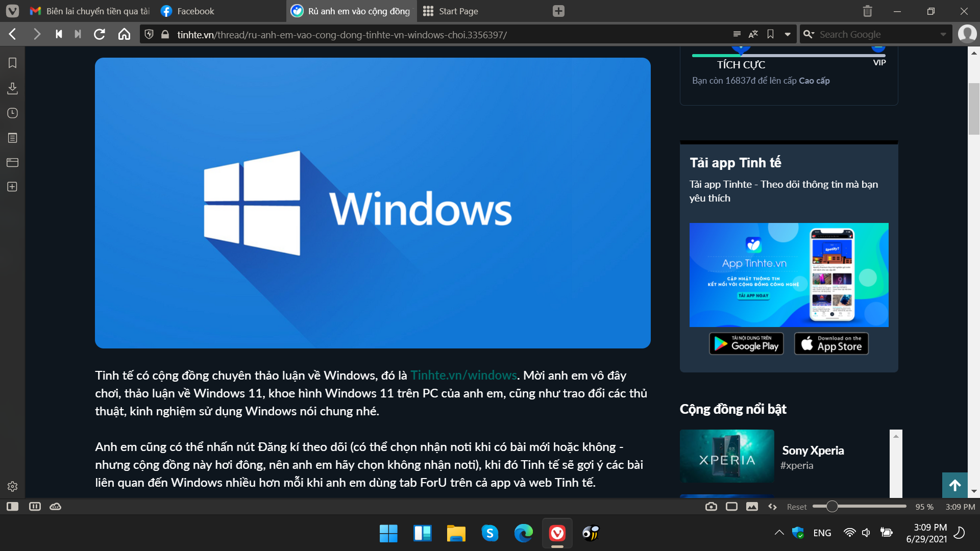Toggle images display in status bar
Viewport: 980px width, 551px height.
[x=752, y=507]
